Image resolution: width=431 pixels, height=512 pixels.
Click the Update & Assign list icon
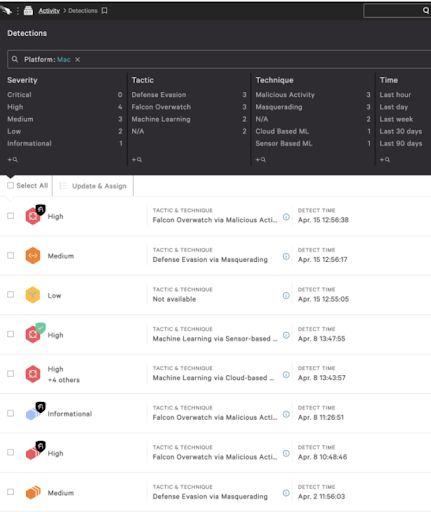pyautogui.click(x=63, y=186)
